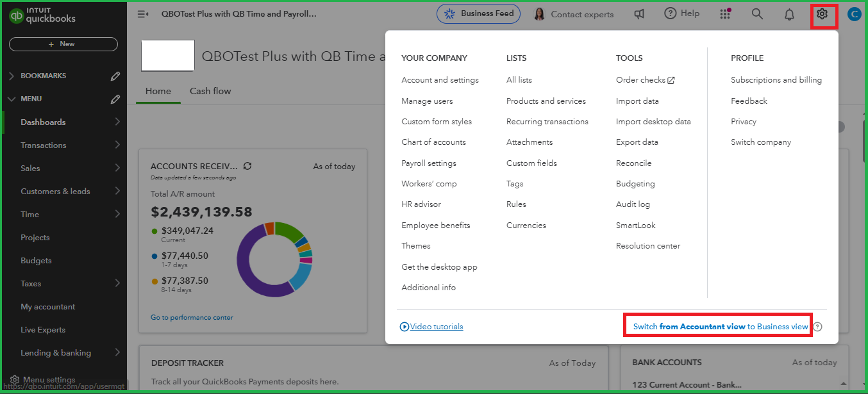
Task: Edit bookmarks with pencil icon
Action: click(115, 76)
